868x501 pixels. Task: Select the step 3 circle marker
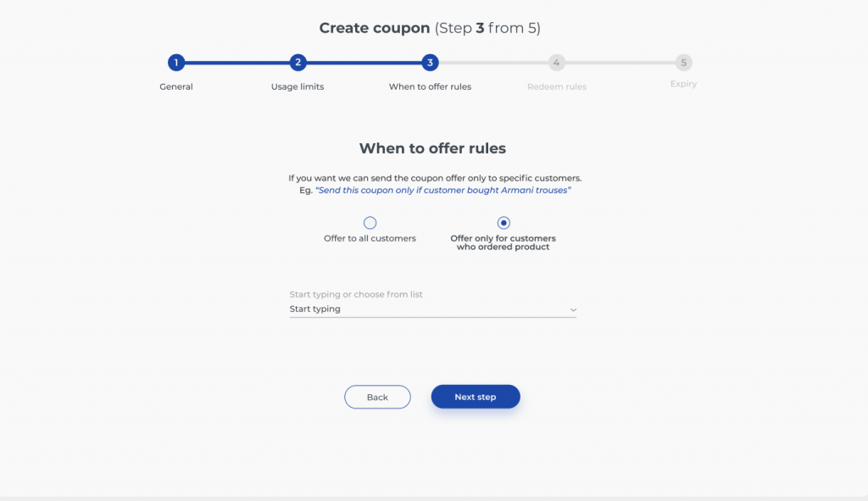coord(430,63)
